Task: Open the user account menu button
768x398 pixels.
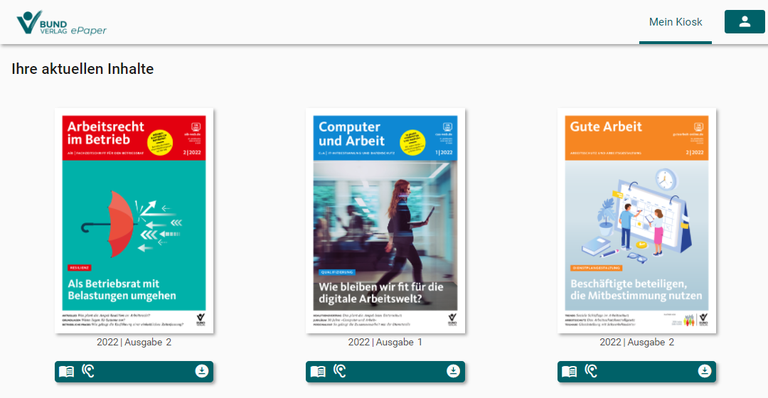Action: click(x=744, y=22)
